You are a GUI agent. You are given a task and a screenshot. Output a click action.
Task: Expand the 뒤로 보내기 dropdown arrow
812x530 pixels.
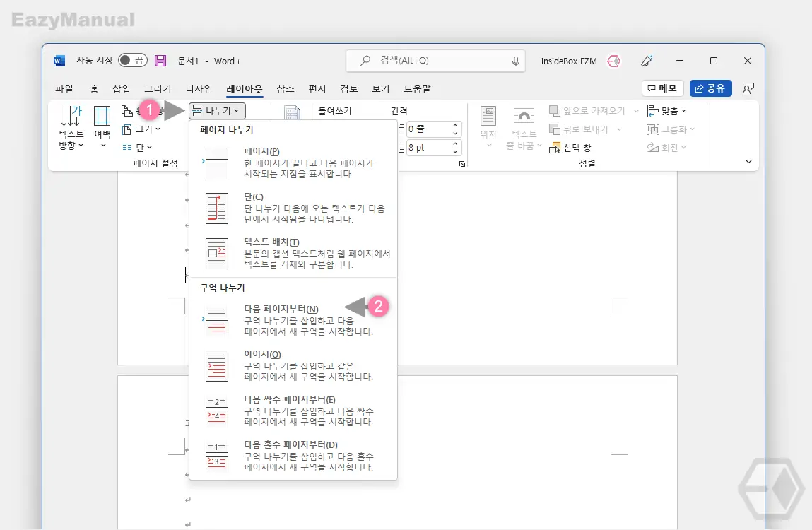[619, 129]
